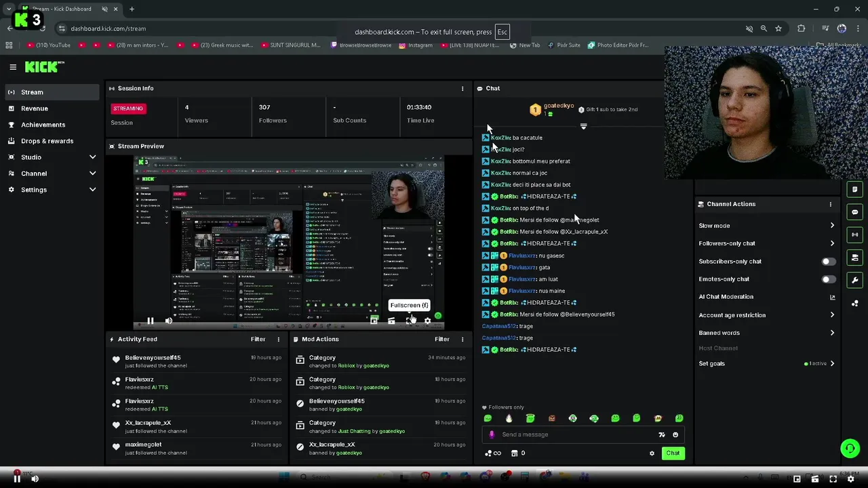Screen dimensions: 868x488
Task: Click the pink microphone icon in chat box
Action: pyautogui.click(x=492, y=434)
